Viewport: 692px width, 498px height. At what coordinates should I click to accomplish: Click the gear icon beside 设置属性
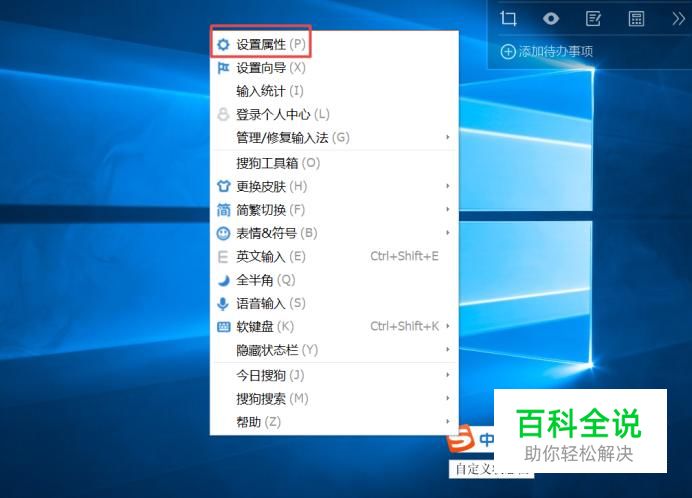pos(223,44)
